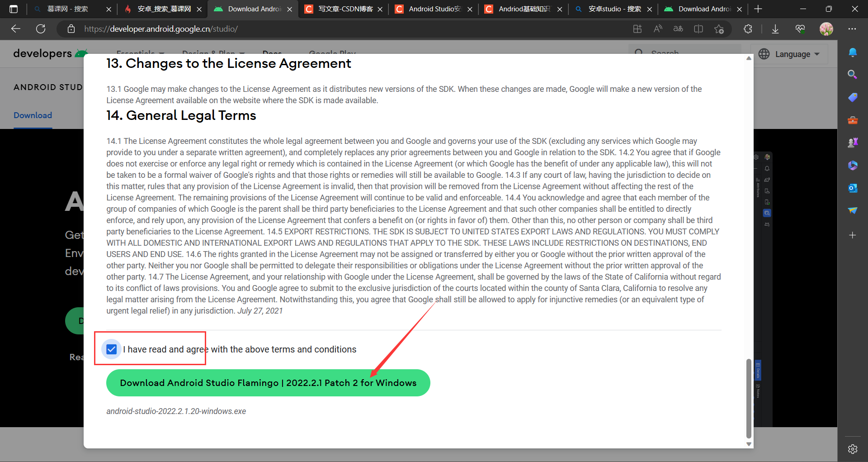The height and width of the screenshot is (462, 868).
Task: Switch to the Android Studio安 CSDN tab
Action: pos(434,9)
